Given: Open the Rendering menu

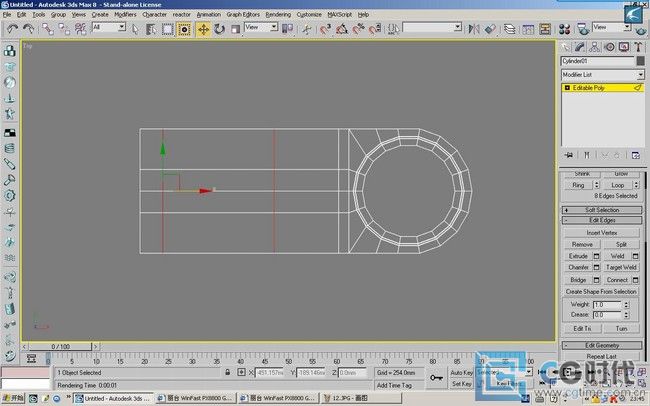Looking at the screenshot, I should coord(278,15).
